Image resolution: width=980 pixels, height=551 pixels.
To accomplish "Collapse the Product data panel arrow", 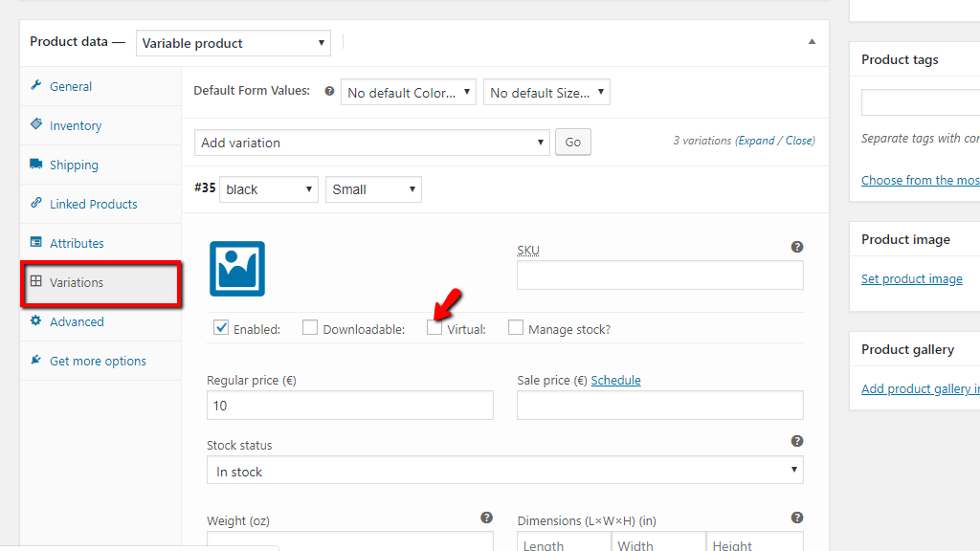I will 812,42.
